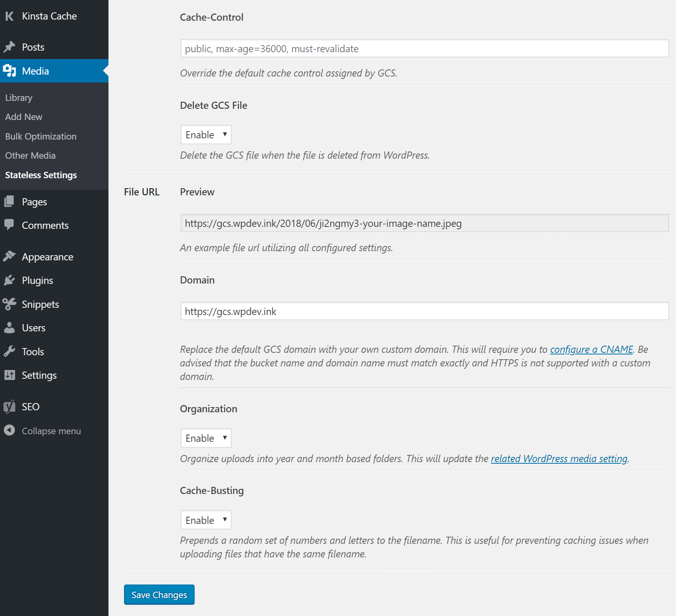Open Pages using its page icon
Image resolution: width=676 pixels, height=616 pixels.
[10, 201]
